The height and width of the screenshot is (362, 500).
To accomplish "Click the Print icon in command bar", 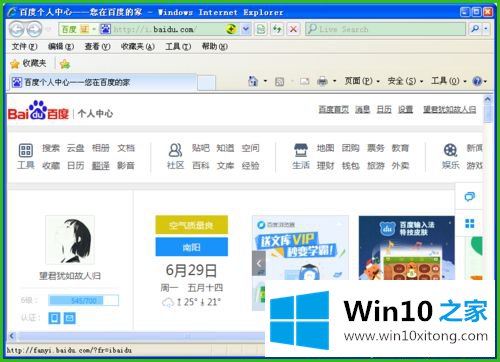I will (x=322, y=81).
